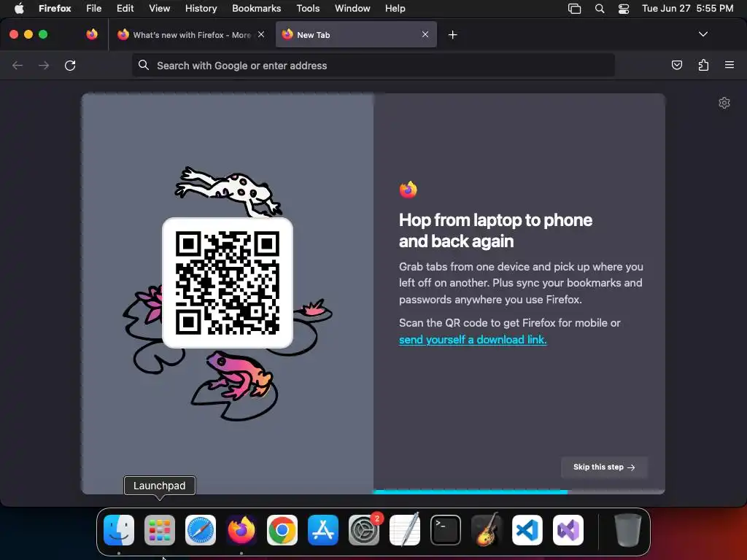Go forward one page

pos(44,65)
